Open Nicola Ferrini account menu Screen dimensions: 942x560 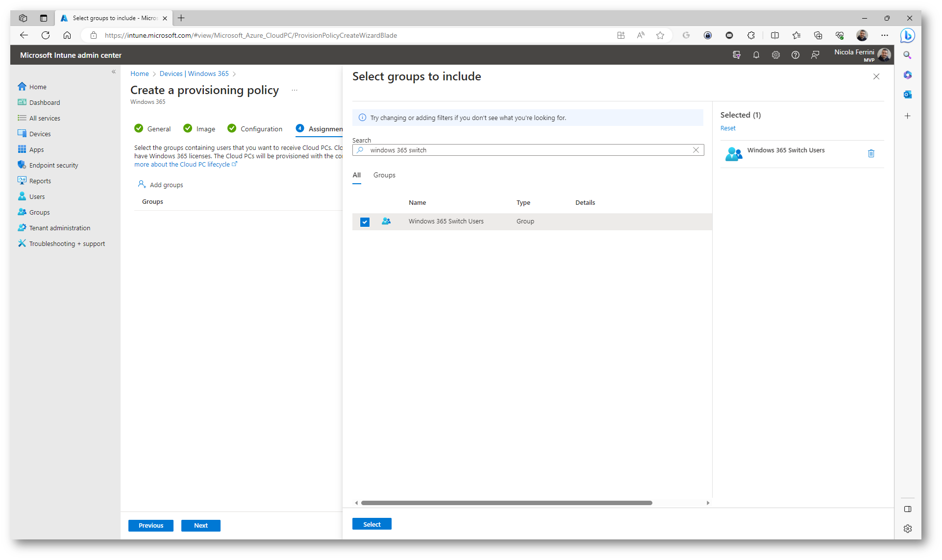coord(862,55)
